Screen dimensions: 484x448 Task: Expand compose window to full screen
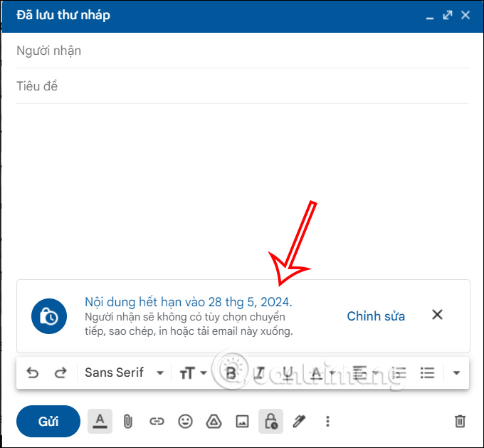pos(448,15)
